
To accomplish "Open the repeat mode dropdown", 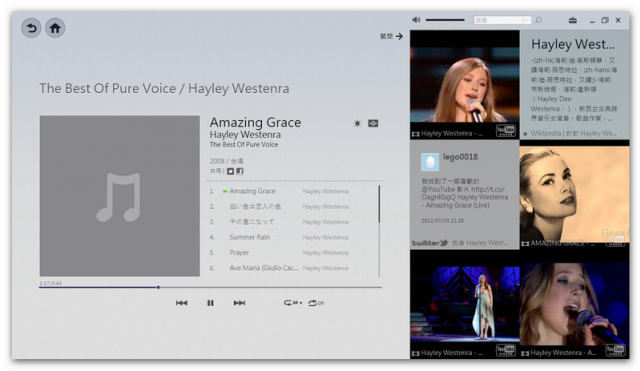I will (x=293, y=303).
